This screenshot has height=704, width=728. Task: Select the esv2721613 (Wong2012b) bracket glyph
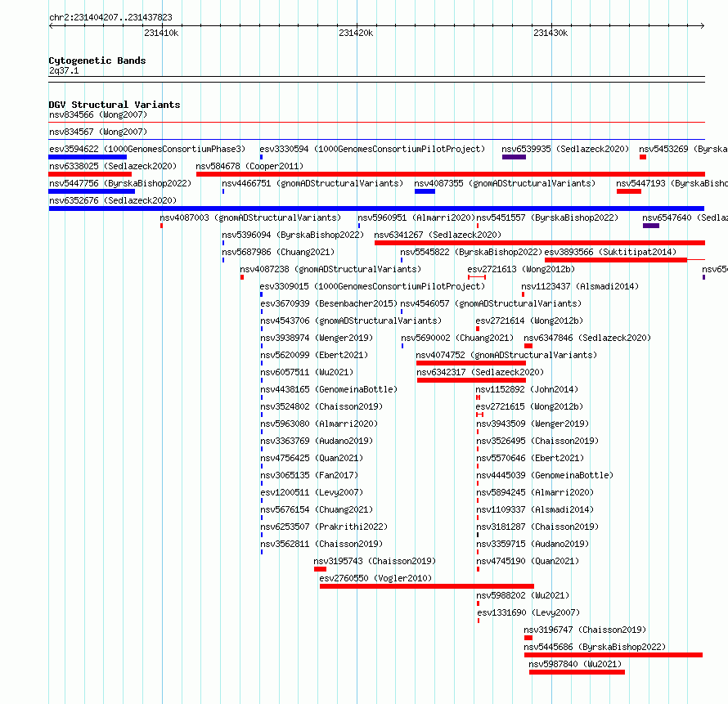(x=477, y=277)
